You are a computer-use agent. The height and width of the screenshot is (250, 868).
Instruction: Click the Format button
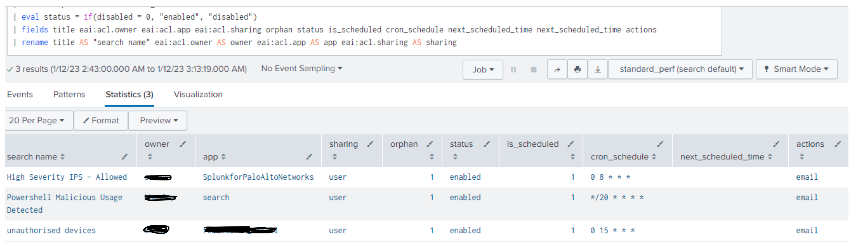pyautogui.click(x=101, y=120)
